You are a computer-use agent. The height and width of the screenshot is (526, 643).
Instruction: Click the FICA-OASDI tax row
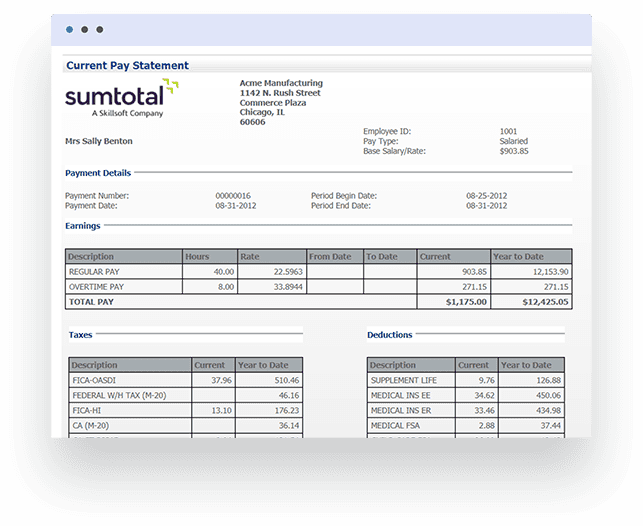pos(186,380)
